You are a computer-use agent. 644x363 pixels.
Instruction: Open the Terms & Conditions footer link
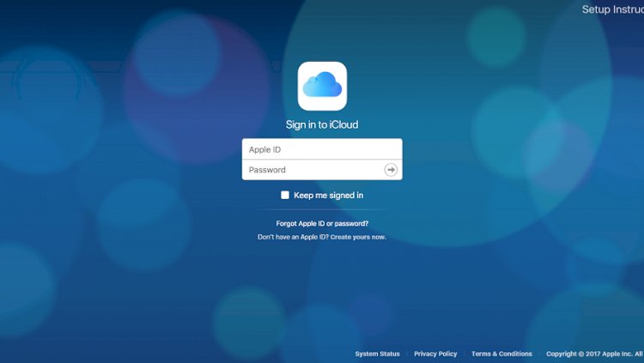click(501, 354)
